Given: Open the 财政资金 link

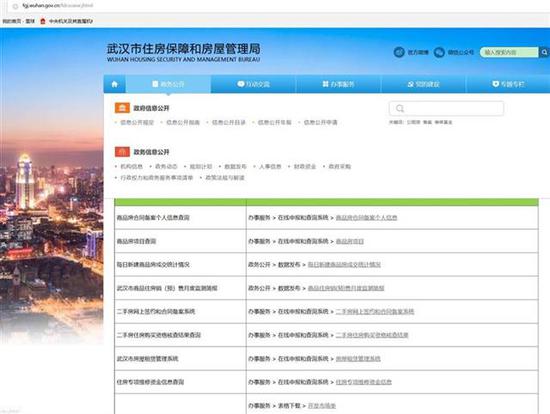Looking at the screenshot, I should click(x=305, y=167).
